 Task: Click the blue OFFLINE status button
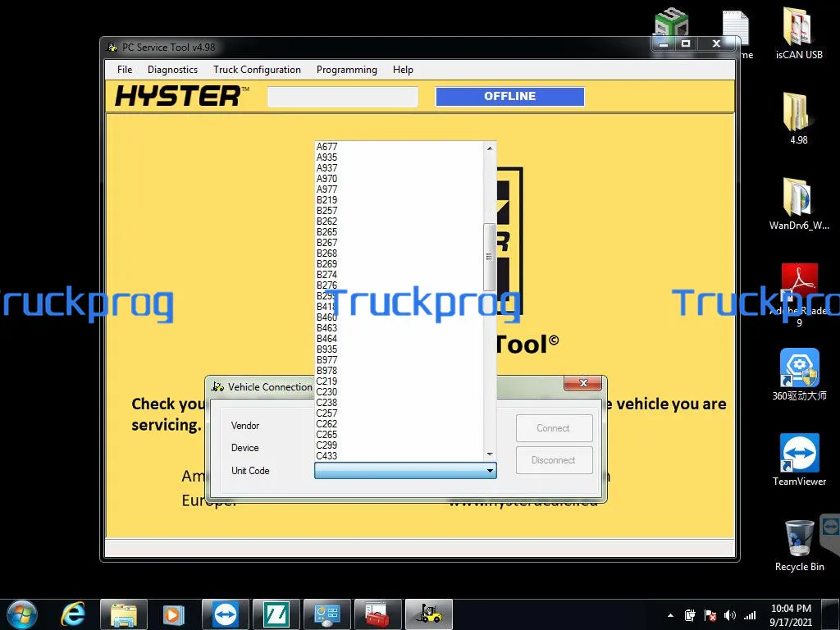[510, 97]
